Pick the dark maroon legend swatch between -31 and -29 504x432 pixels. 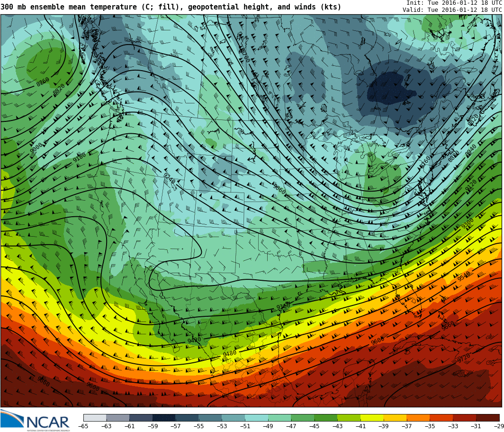(x=487, y=418)
